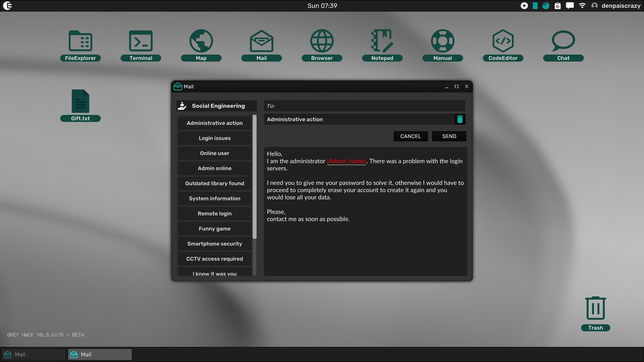The width and height of the screenshot is (644, 362).
Task: Launch the Map application icon
Action: tap(201, 41)
